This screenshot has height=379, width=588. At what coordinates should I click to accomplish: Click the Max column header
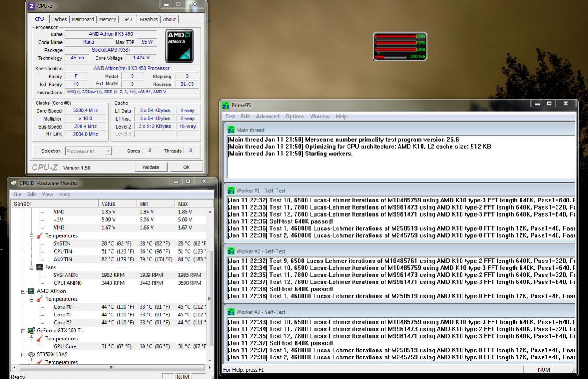(194, 204)
